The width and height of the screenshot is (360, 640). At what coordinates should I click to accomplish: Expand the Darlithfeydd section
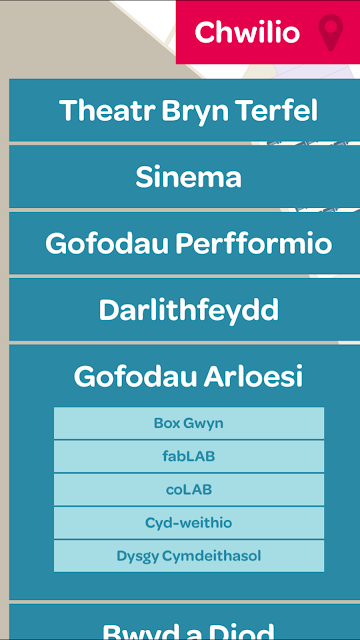184,310
